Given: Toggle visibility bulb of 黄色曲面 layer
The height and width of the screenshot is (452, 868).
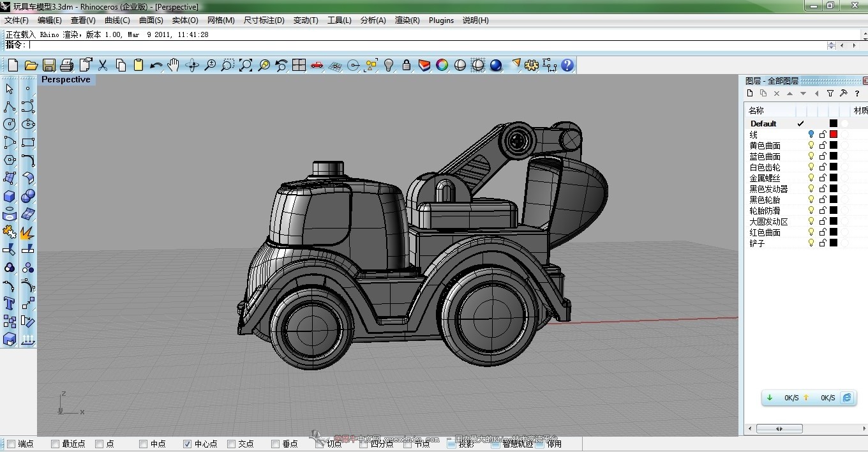Looking at the screenshot, I should coord(811,146).
